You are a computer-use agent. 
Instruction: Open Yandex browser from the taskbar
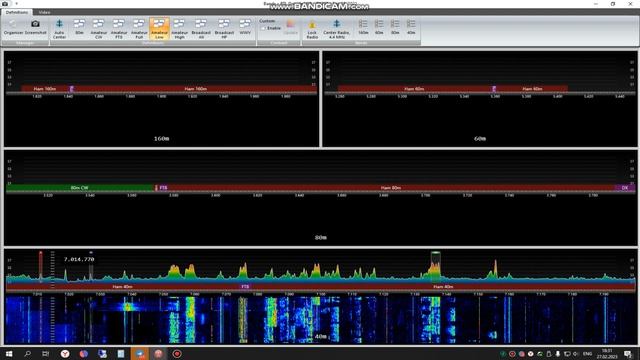[65, 353]
